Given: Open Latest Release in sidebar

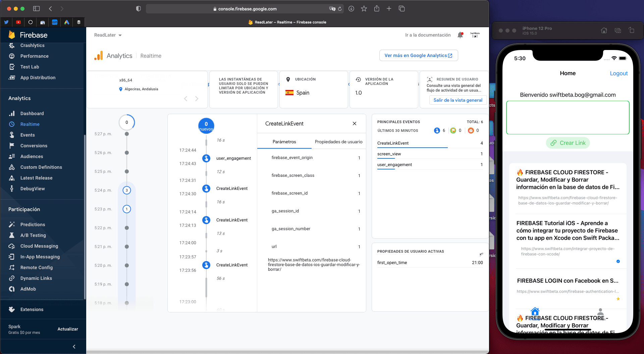Looking at the screenshot, I should (36, 178).
